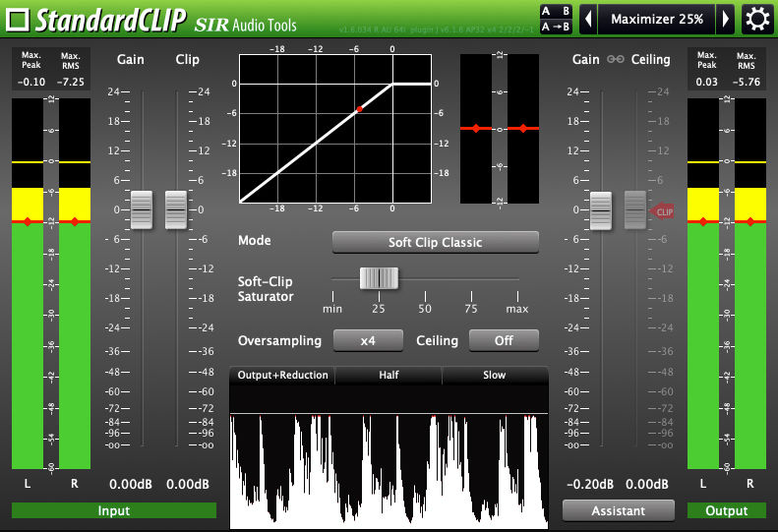
Task: Toggle the bypass square next to StandardCLIP
Action: (18, 20)
